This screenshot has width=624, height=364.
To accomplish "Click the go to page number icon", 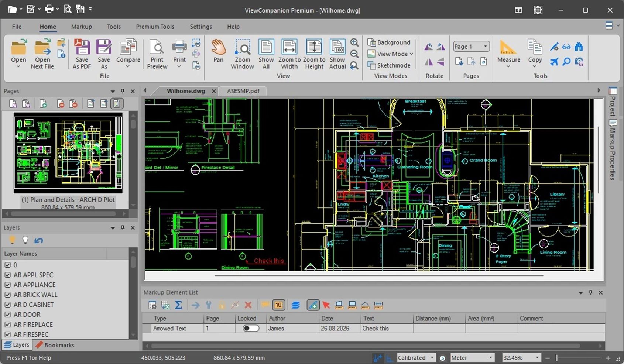I will tap(483, 61).
